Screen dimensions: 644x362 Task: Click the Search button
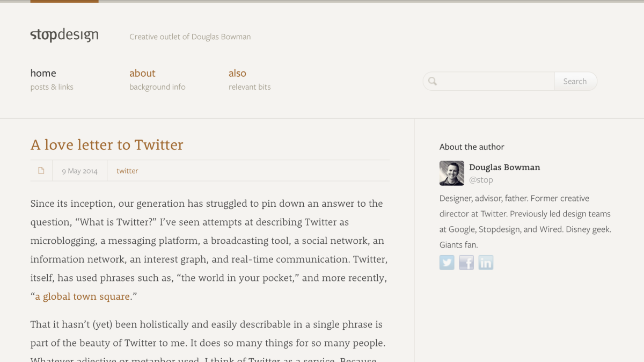tap(575, 81)
